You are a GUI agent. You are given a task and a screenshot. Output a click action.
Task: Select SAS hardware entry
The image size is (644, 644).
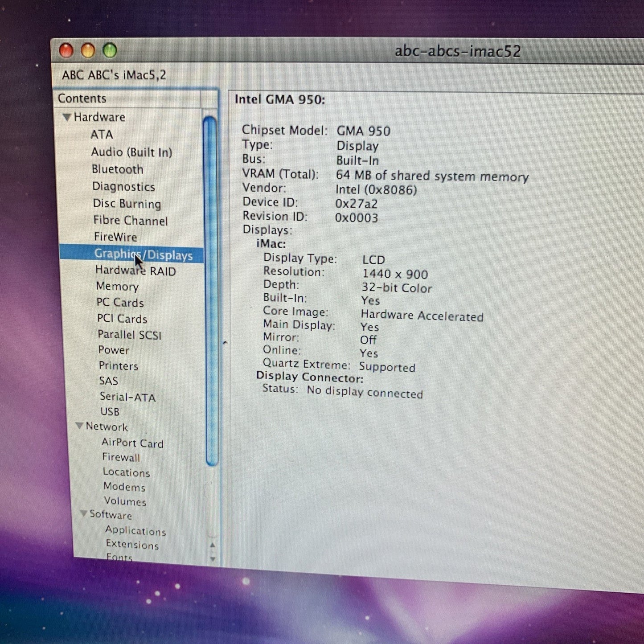point(108,381)
